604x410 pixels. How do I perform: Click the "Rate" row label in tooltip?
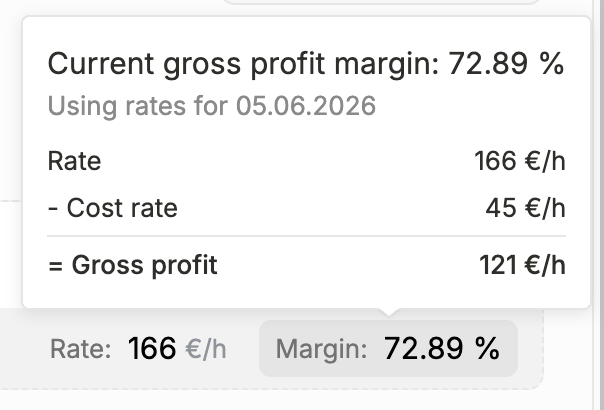pos(74,161)
